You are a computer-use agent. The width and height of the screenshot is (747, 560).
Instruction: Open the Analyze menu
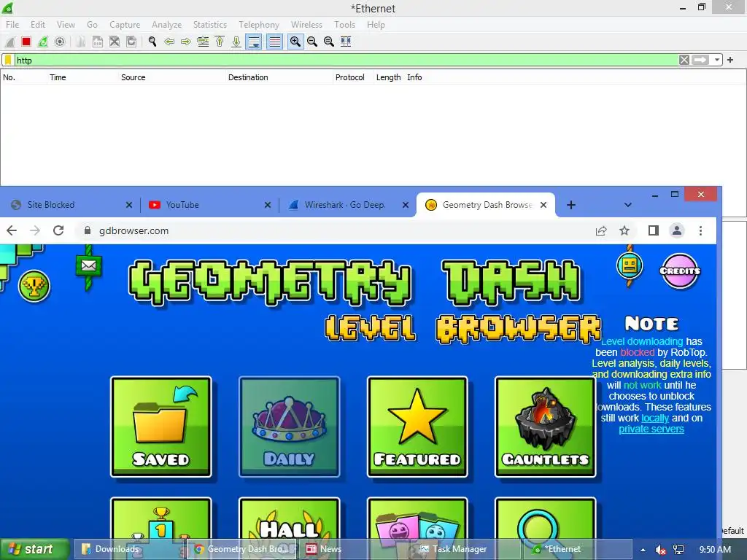click(x=167, y=25)
